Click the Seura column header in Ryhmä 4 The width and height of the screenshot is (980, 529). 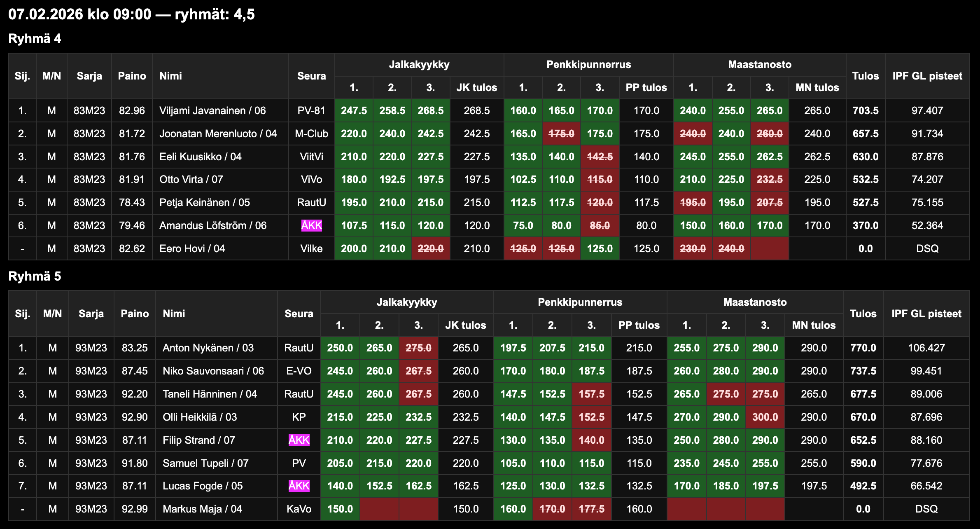(x=311, y=76)
